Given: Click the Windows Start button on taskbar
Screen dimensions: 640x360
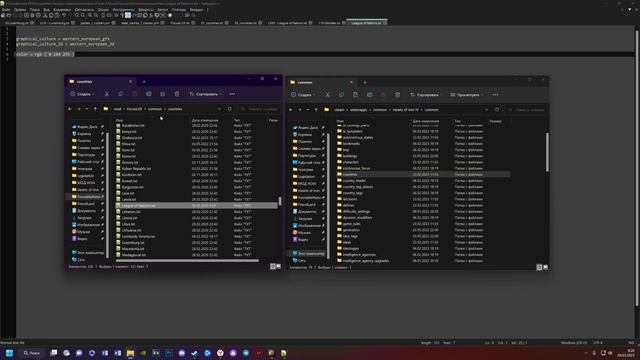Looking at the screenshot, I should point(9,353).
